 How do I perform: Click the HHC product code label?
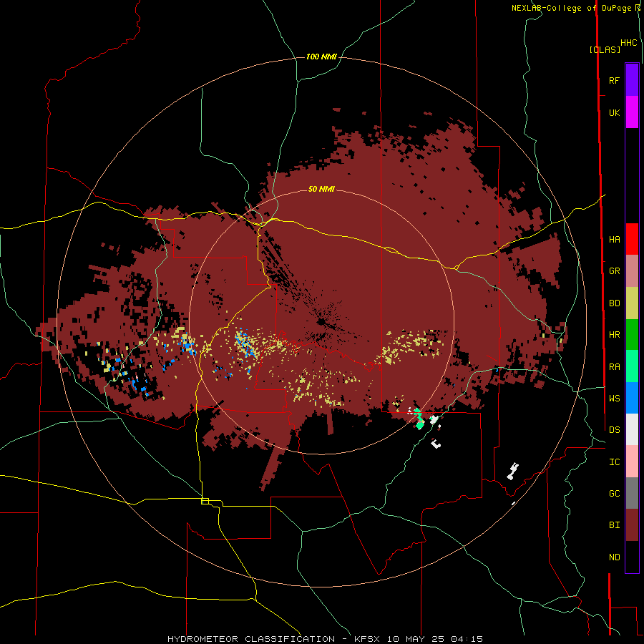629,43
